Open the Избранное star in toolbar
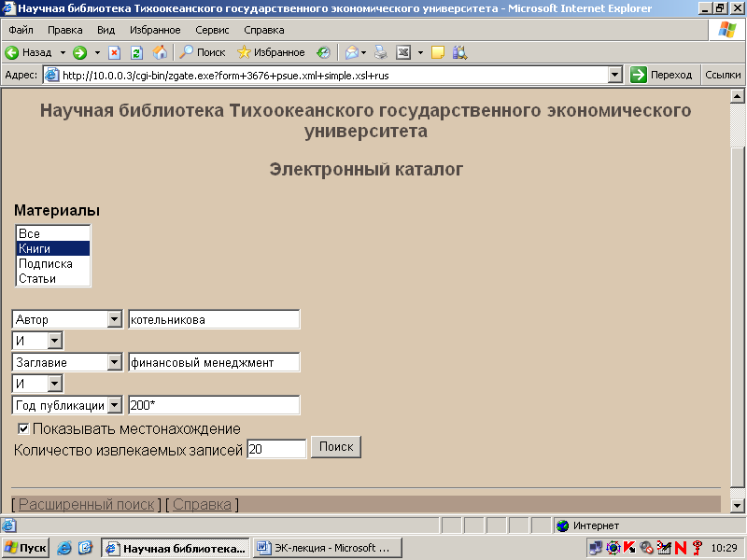 pos(271,52)
